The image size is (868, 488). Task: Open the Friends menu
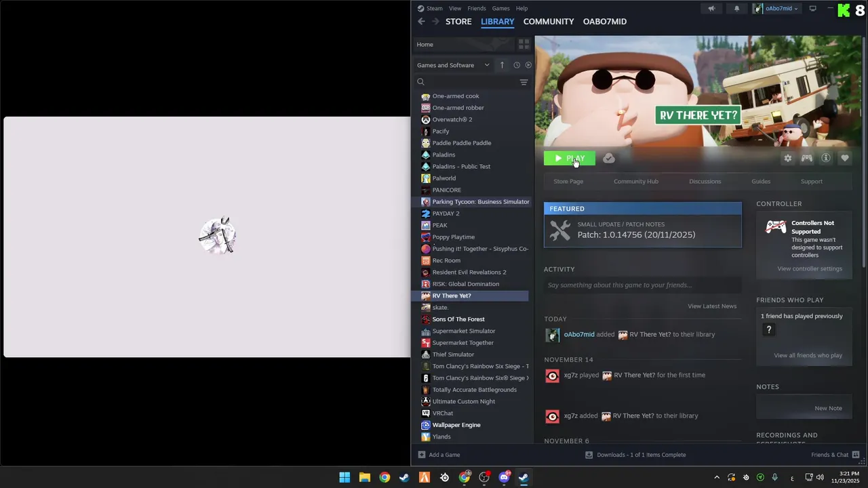pyautogui.click(x=477, y=8)
